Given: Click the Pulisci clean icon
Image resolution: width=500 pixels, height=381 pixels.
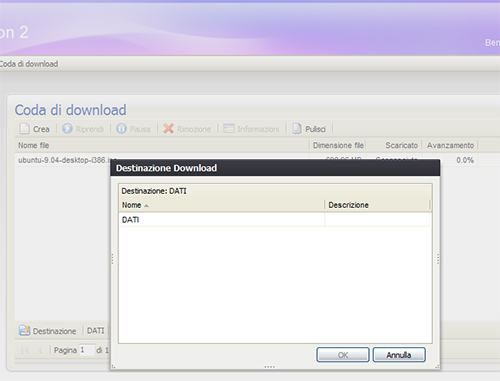Looking at the screenshot, I should pyautogui.click(x=297, y=129).
